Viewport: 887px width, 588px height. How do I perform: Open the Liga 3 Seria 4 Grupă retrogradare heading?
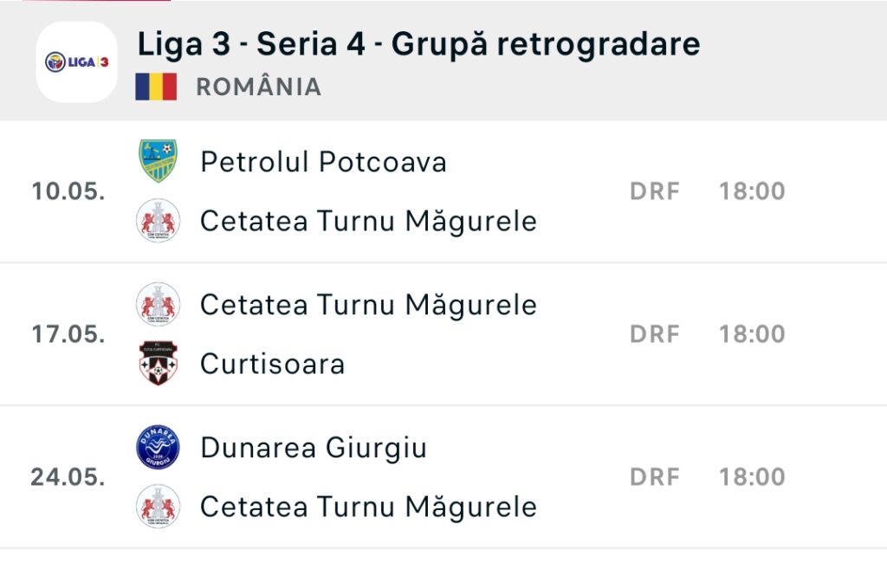pyautogui.click(x=418, y=44)
